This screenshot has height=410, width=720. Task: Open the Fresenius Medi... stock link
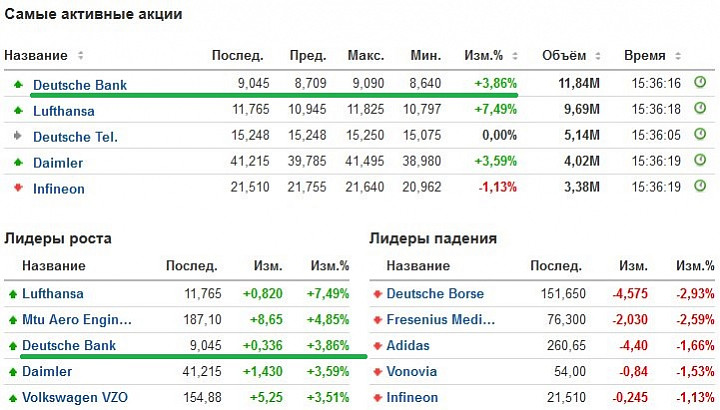(x=440, y=320)
